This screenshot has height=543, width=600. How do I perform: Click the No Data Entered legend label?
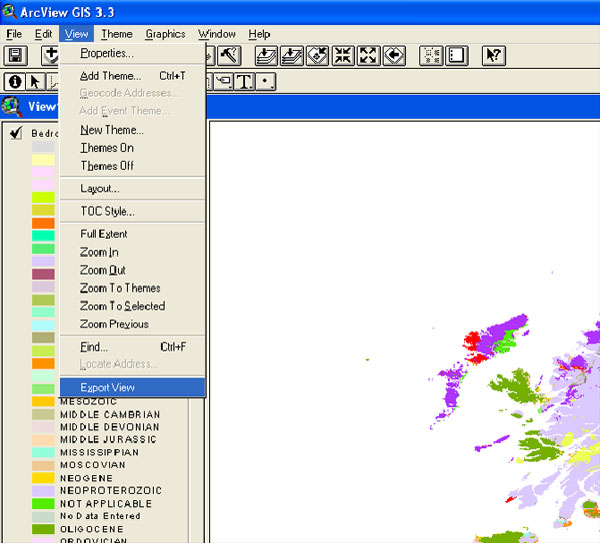tap(100, 516)
